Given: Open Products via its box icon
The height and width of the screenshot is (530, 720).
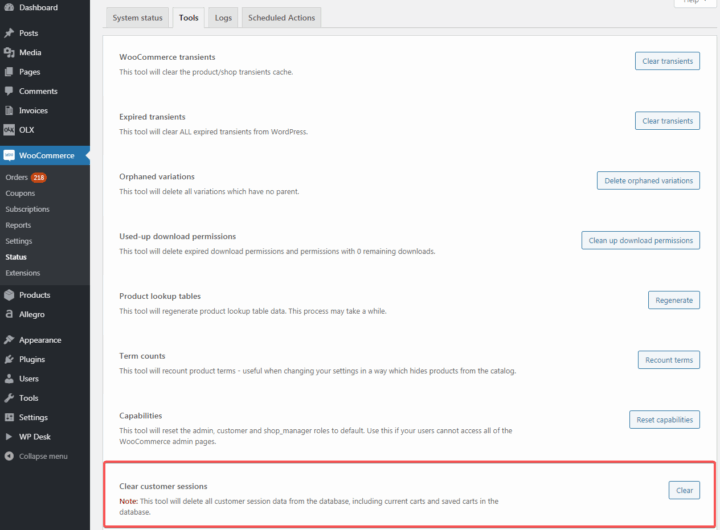Looking at the screenshot, I should 9,295.
